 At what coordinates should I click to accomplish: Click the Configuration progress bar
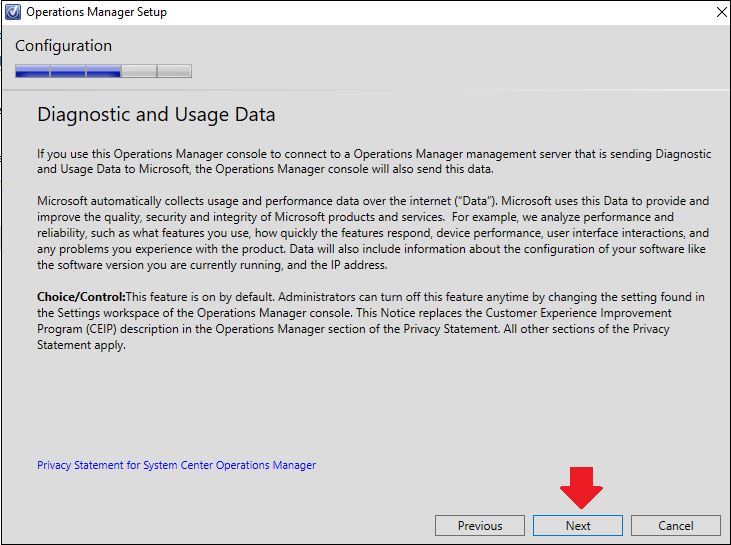pos(103,71)
